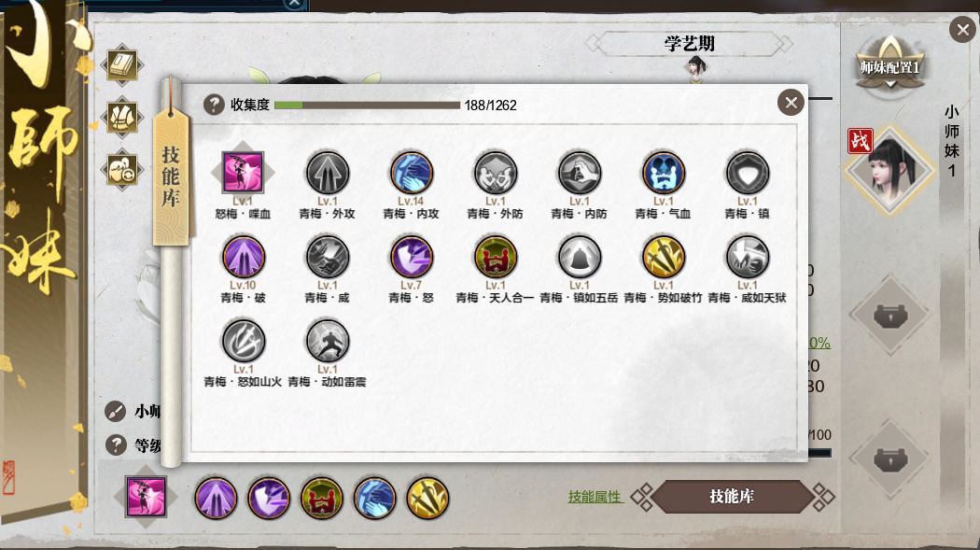Click the 收集度 progress bar
This screenshot has width=980, height=550.
(x=368, y=105)
